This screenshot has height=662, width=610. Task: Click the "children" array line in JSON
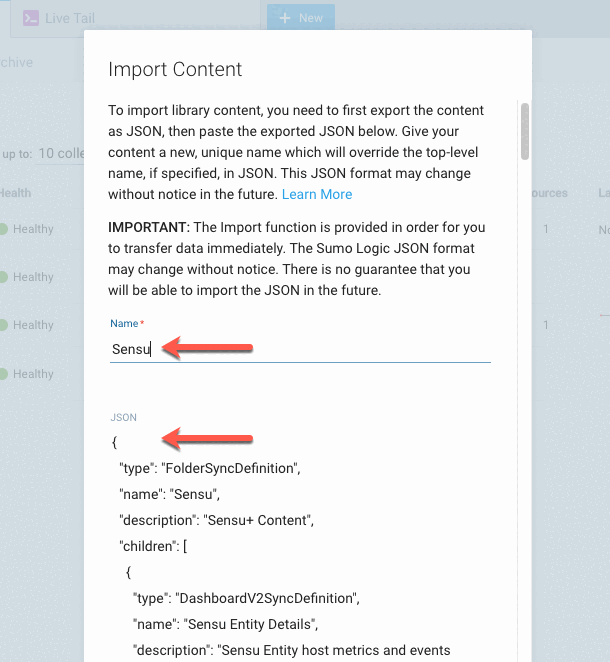pyautogui.click(x=153, y=546)
